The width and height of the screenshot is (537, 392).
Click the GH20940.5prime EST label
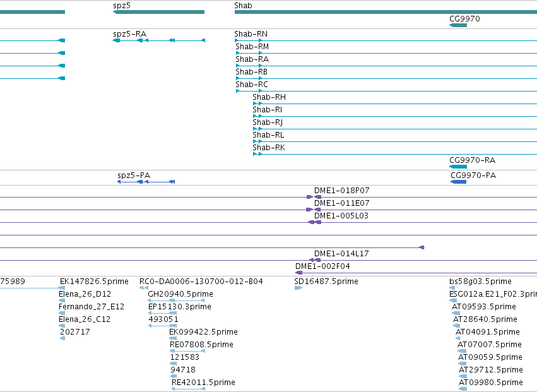coord(180,294)
